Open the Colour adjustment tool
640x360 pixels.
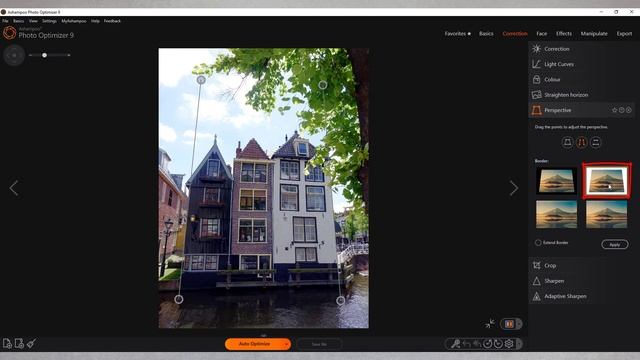582,80
